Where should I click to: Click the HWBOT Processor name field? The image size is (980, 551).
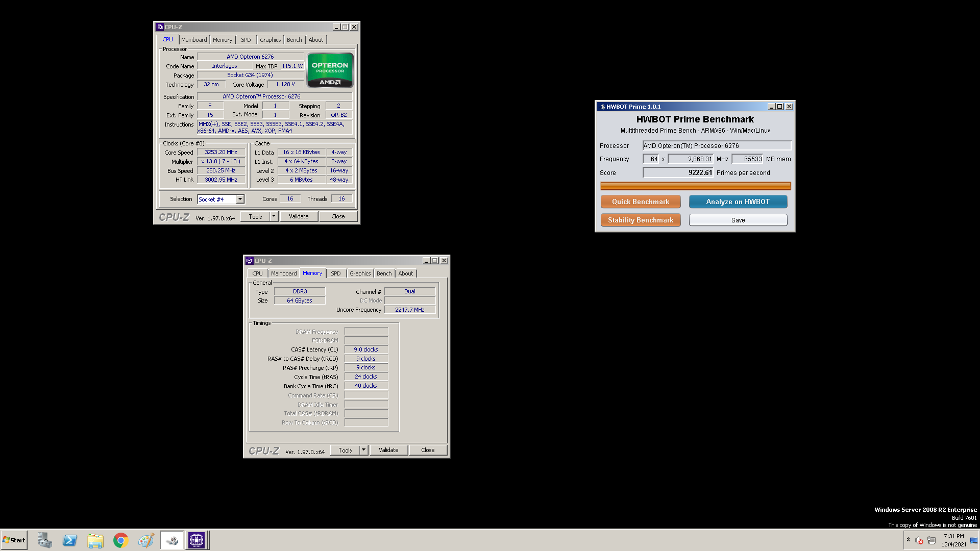tap(717, 145)
